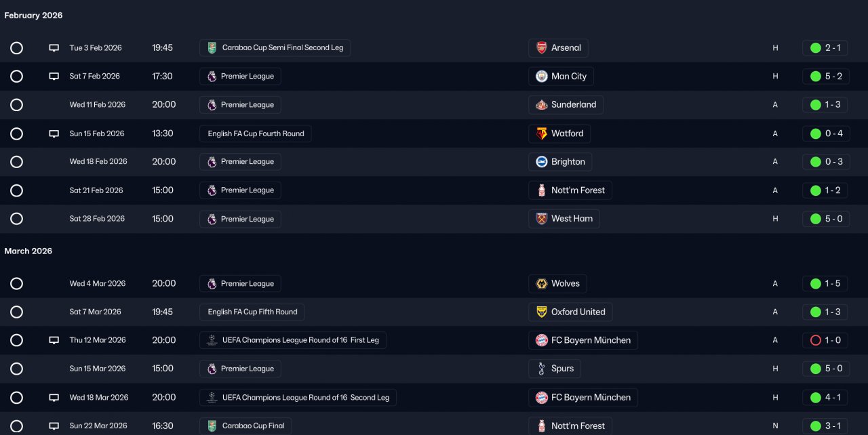The width and height of the screenshot is (868, 435).
Task: Click the March 2026 month header
Action: pyautogui.click(x=28, y=251)
